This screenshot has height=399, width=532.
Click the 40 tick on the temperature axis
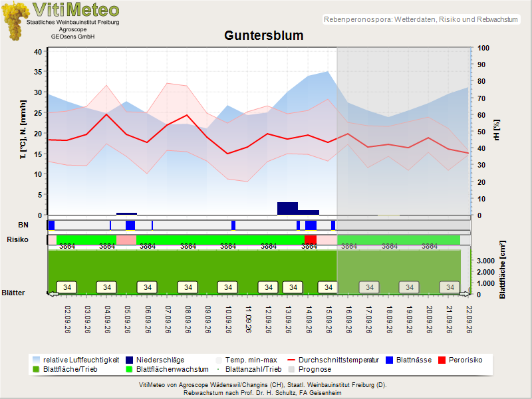pos(38,52)
